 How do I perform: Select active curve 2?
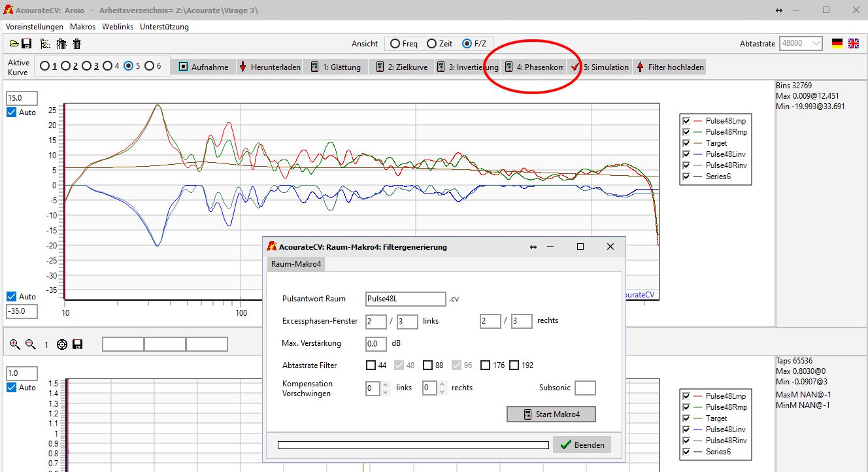point(67,66)
